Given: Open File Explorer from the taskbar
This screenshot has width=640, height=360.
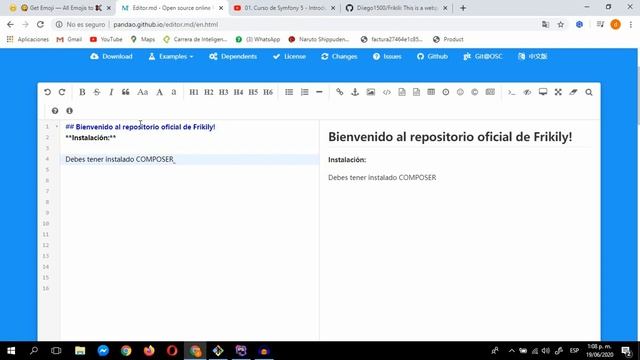Looking at the screenshot, I should tap(80, 351).
